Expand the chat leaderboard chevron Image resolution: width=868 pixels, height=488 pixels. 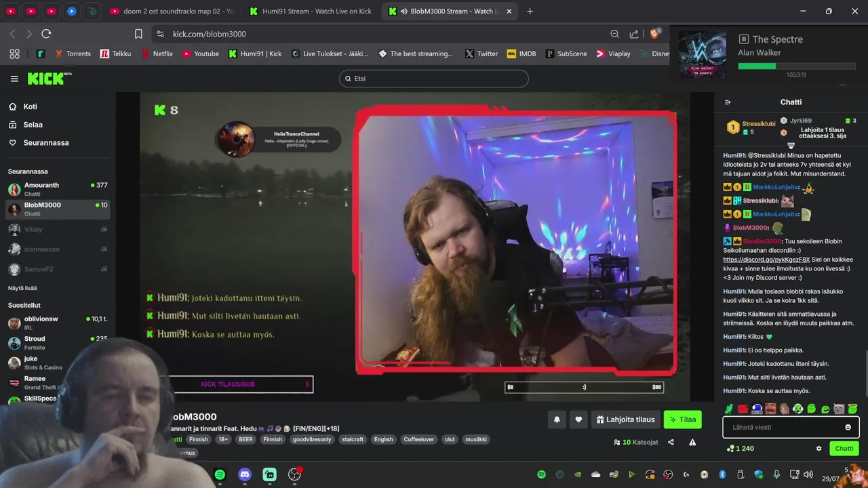tap(791, 146)
